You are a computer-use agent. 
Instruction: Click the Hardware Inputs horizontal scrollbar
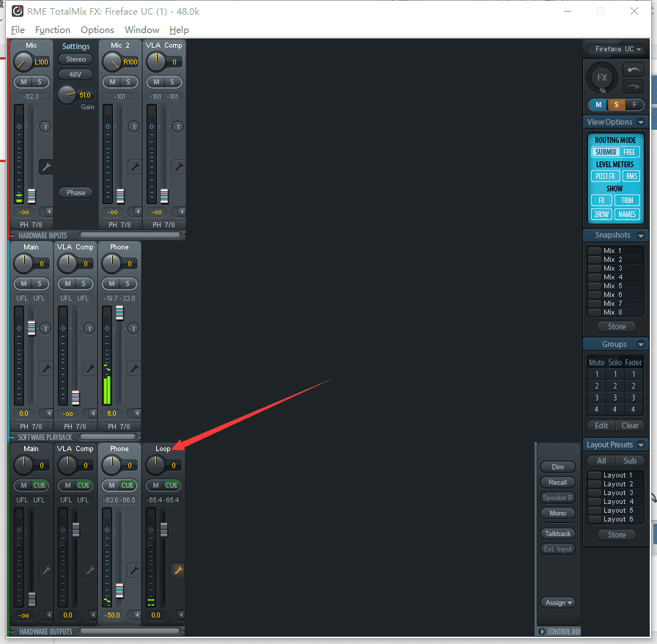pyautogui.click(x=130, y=235)
